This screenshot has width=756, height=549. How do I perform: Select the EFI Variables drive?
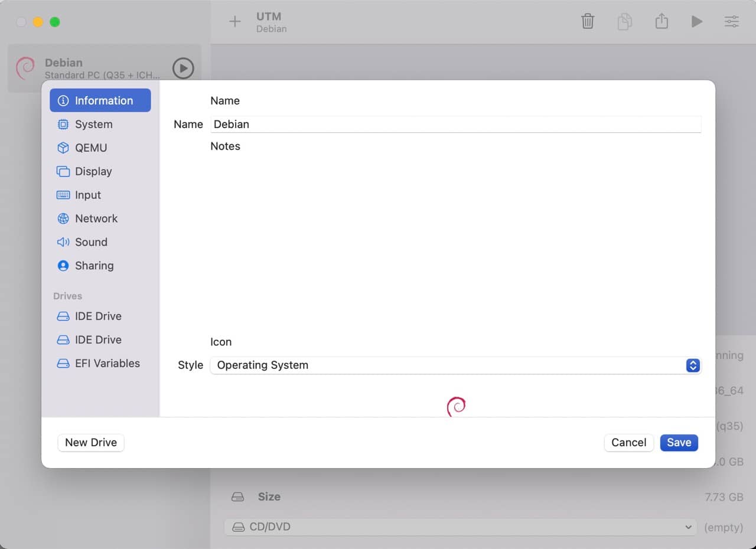coord(100,363)
